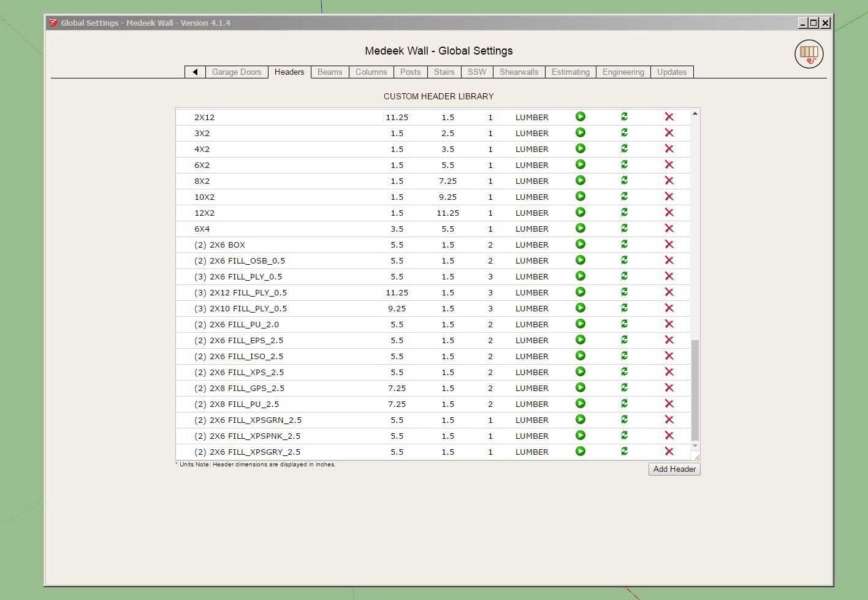Click the Add Header button
Viewport: 868px width, 600px height.
coord(674,469)
